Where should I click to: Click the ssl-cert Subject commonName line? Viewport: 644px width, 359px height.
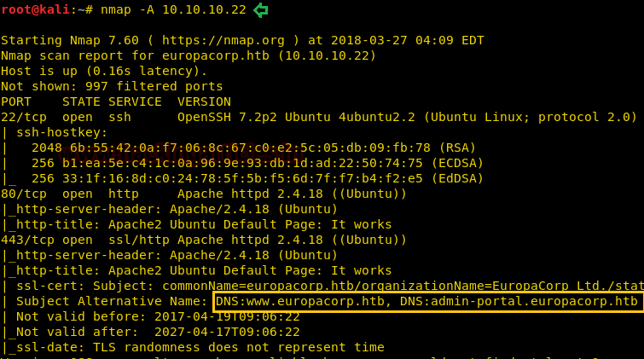(322, 286)
